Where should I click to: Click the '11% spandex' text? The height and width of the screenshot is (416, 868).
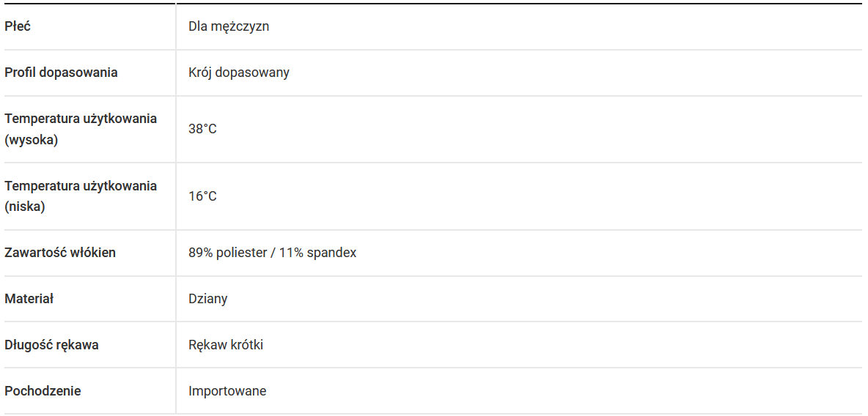pyautogui.click(x=317, y=253)
